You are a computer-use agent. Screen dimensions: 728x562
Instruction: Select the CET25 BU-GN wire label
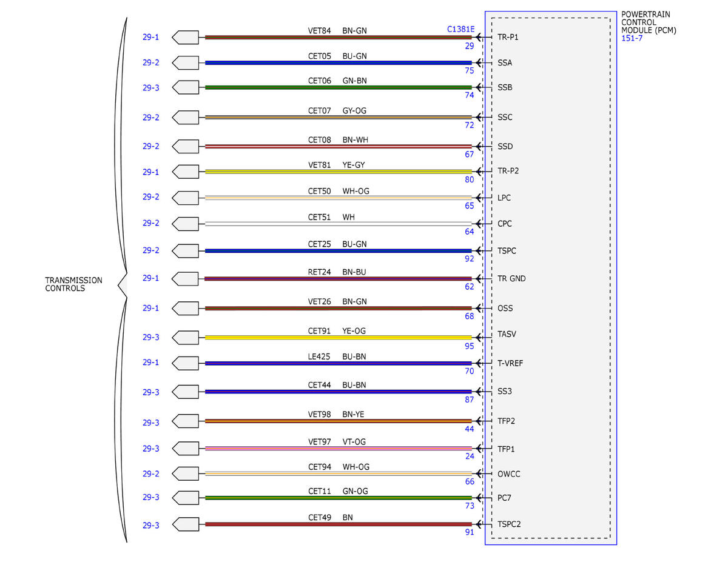[x=337, y=244]
